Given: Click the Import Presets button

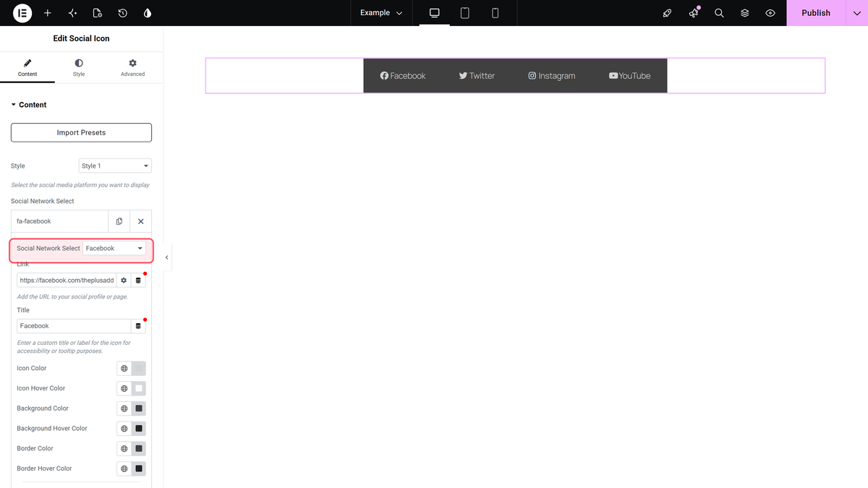Looking at the screenshot, I should 81,132.
